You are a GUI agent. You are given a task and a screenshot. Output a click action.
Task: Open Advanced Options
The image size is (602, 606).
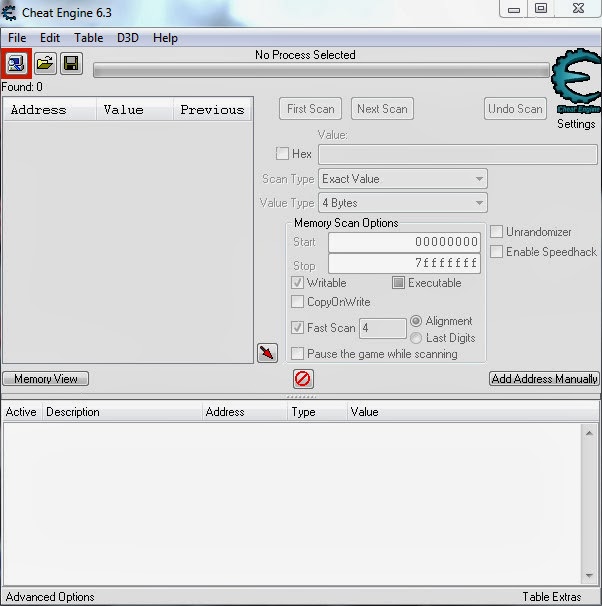coord(50,597)
